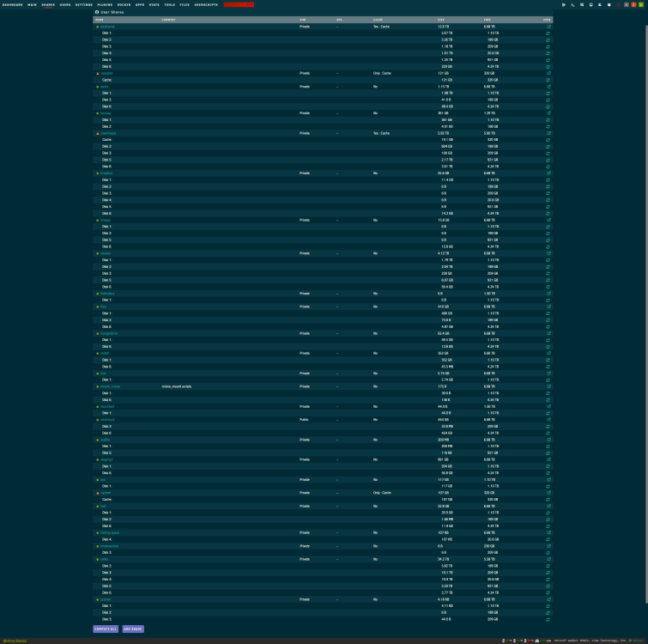Open view icon for Dropbox share
The width and height of the screenshot is (648, 644).
(548, 173)
